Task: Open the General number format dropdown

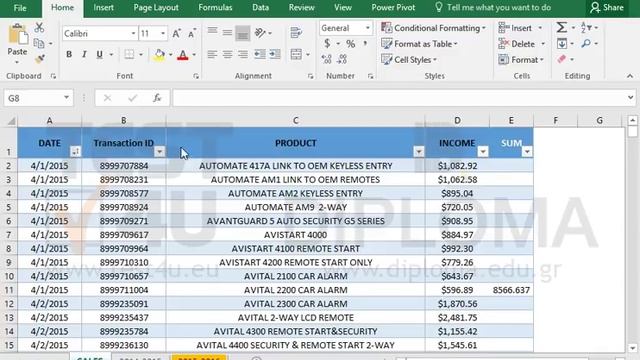Action: 367,28
